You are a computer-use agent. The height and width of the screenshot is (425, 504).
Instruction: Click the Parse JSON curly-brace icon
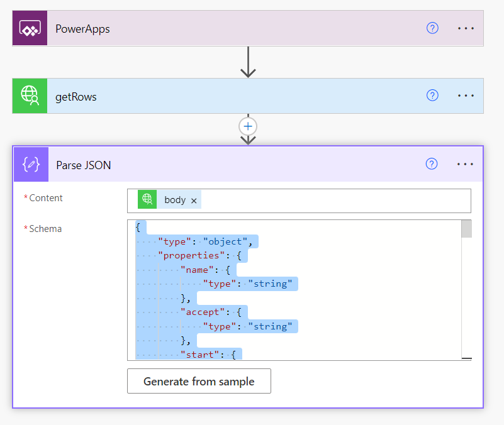coord(31,165)
